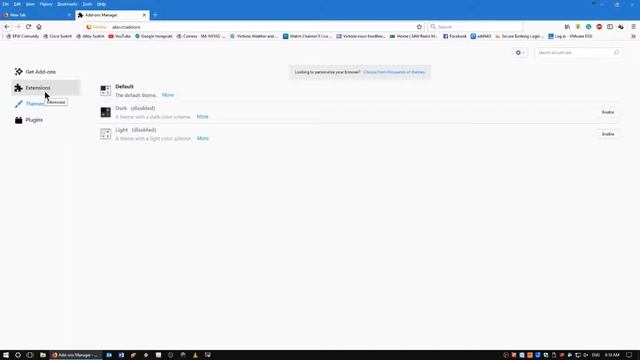
Task: Click the add-ons search magnifier icon
Action: click(x=616, y=53)
